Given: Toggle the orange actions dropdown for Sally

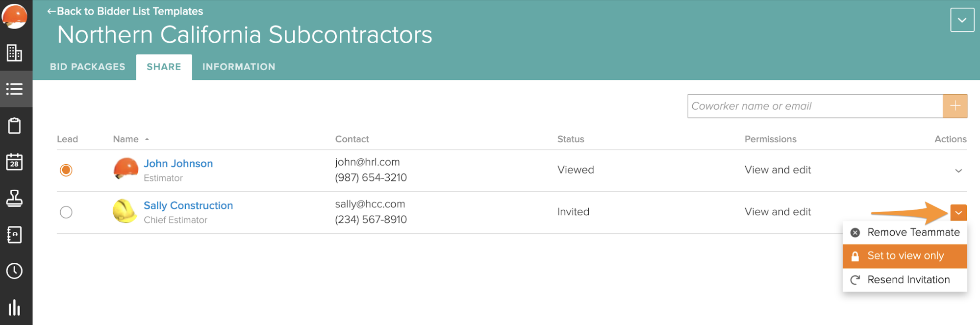Looking at the screenshot, I should pos(958,213).
